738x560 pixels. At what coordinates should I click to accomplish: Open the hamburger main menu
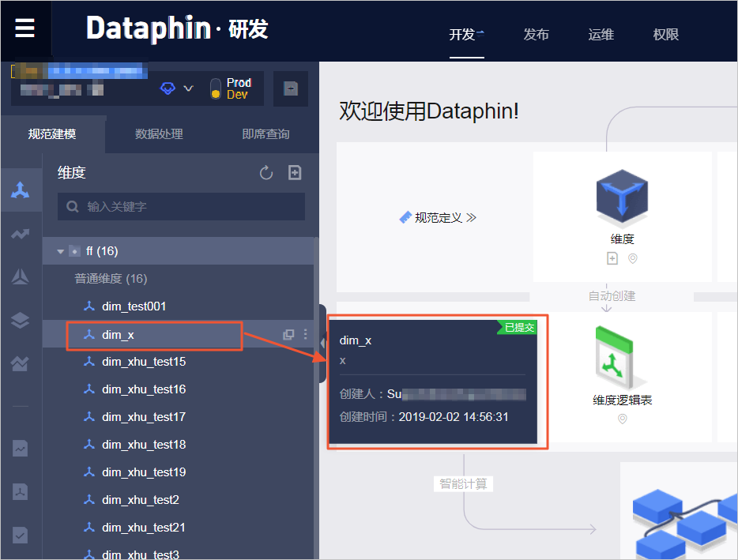tap(24, 28)
